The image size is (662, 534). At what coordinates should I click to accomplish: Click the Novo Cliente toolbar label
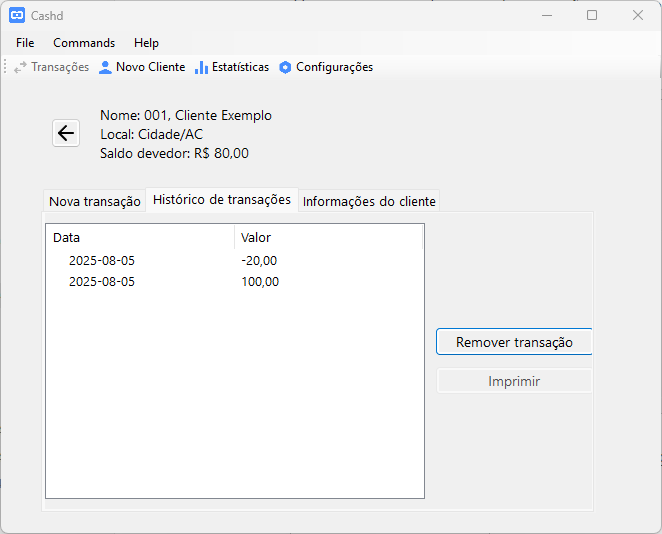(x=151, y=67)
